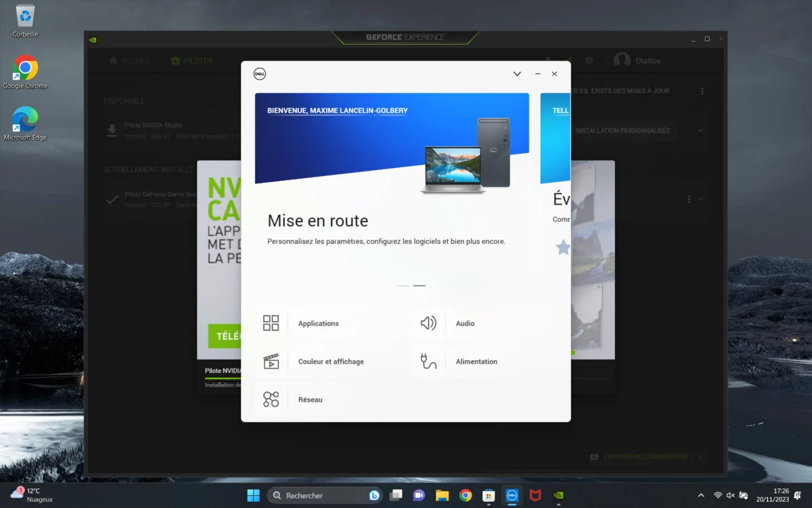Click the OtaXou profile avatar
The width and height of the screenshot is (812, 508).
622,60
